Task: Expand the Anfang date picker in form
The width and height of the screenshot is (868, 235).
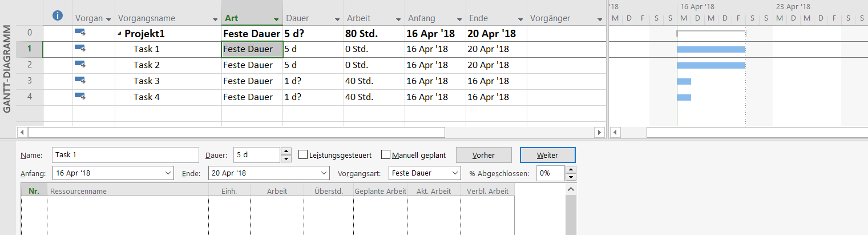Action: [x=168, y=173]
